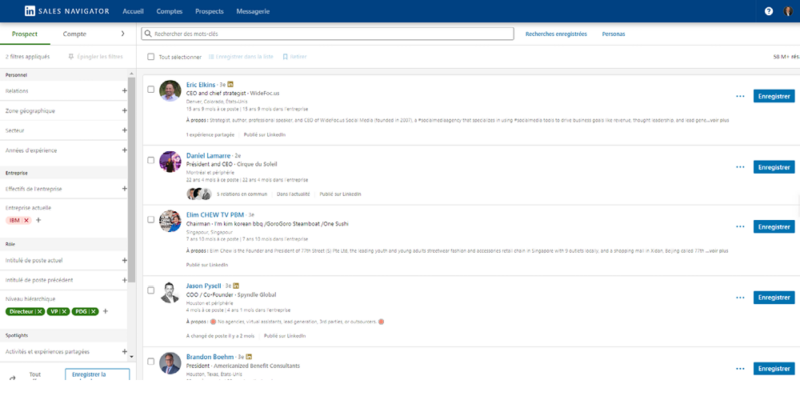Save Jason Pysell with the Enregistrer button
800x400 pixels.
tap(774, 297)
